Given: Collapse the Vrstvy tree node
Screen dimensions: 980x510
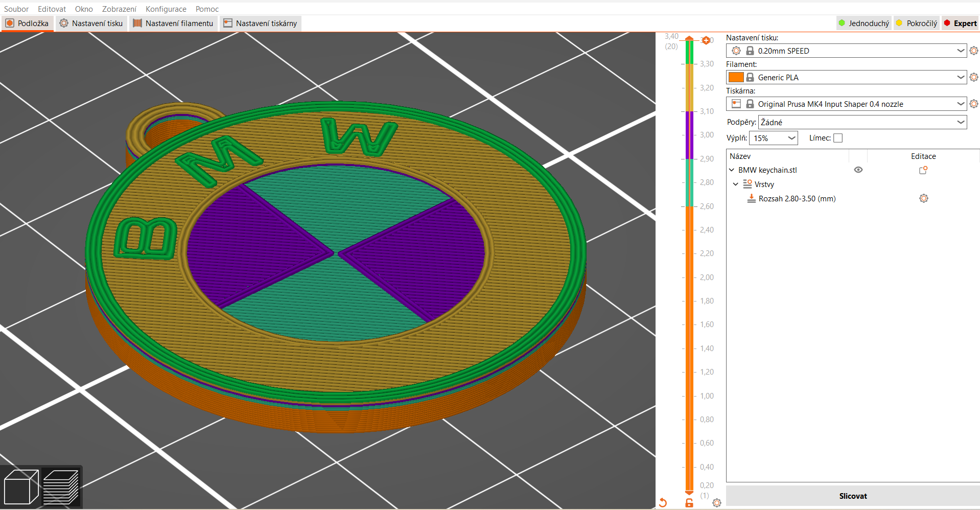Looking at the screenshot, I should tap(736, 184).
